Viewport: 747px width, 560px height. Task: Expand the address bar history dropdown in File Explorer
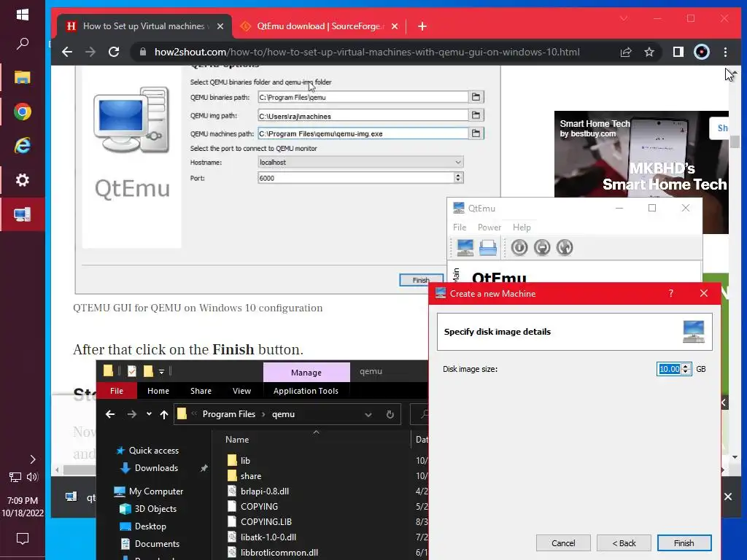(368, 414)
